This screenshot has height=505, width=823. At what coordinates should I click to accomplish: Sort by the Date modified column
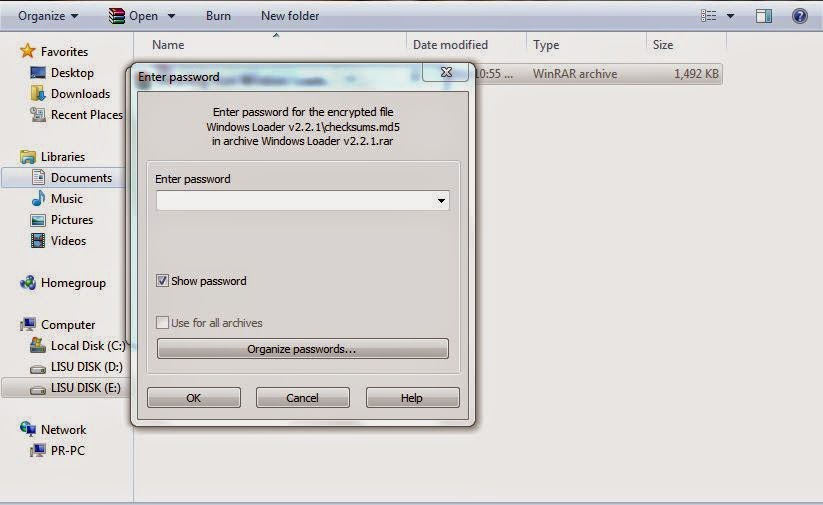[450, 45]
